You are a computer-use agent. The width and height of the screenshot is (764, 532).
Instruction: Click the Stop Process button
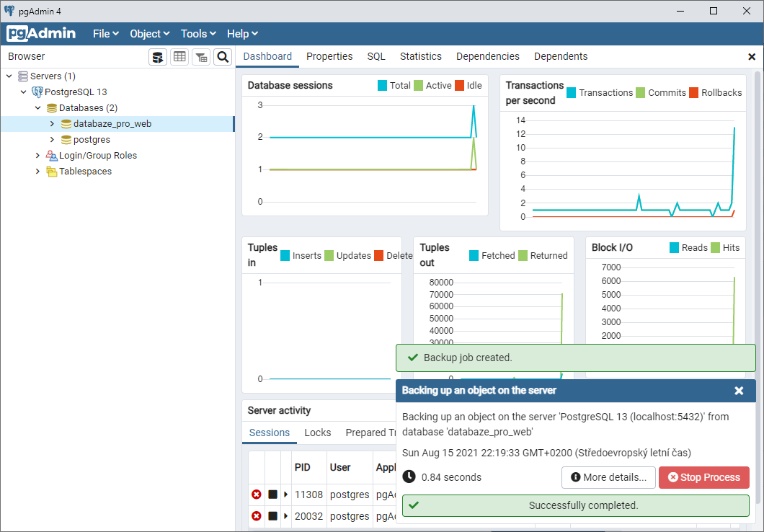pos(703,477)
